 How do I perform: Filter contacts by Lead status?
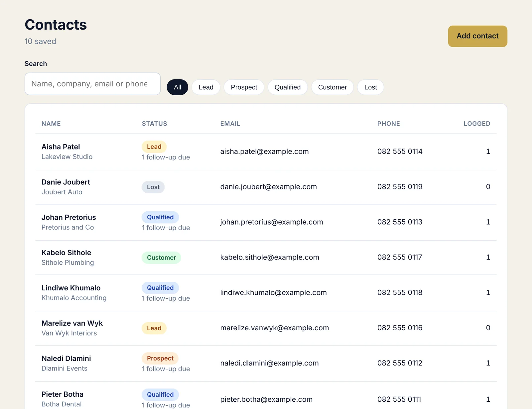206,87
